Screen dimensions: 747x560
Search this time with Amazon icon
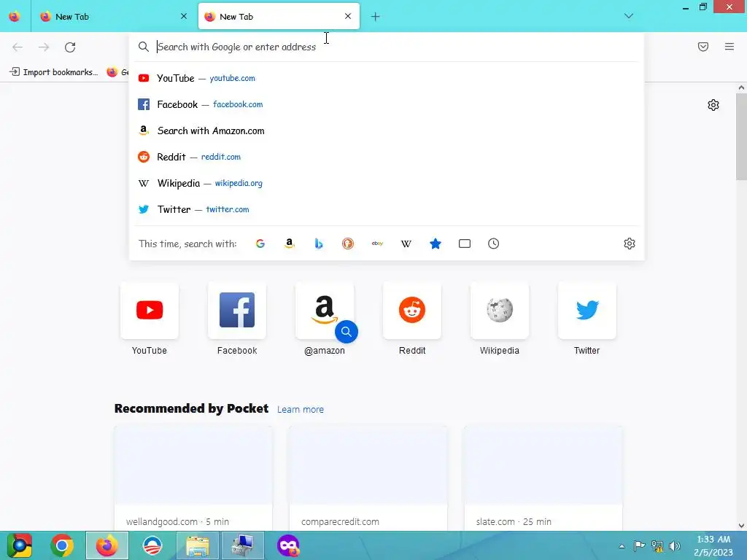click(x=289, y=244)
